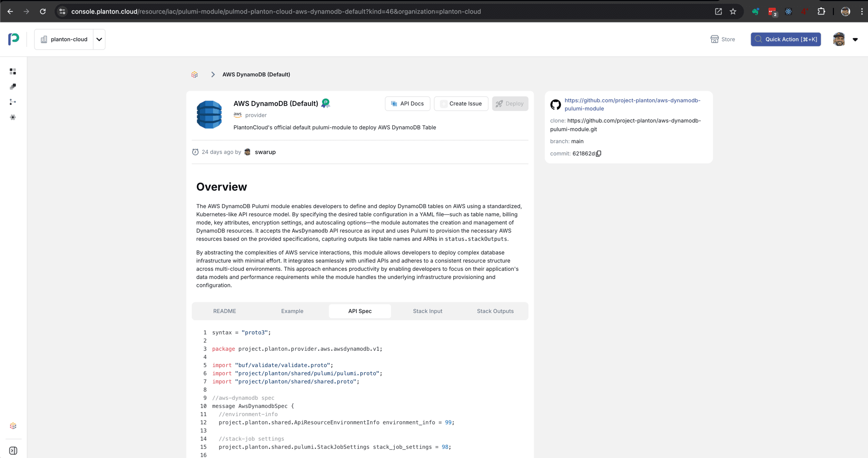
Task: Click the official verified badge next to title
Action: click(x=326, y=103)
